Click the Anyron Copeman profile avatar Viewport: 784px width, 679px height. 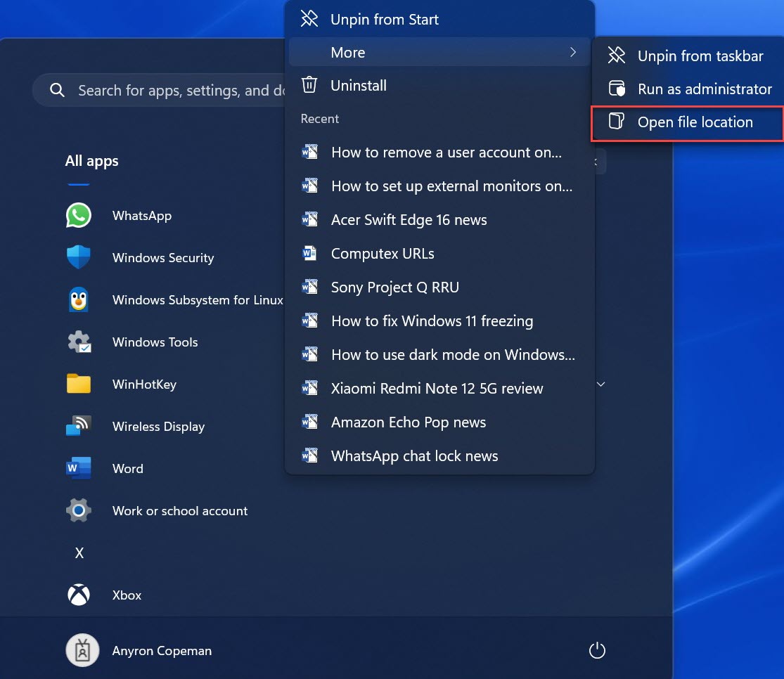pyautogui.click(x=82, y=650)
